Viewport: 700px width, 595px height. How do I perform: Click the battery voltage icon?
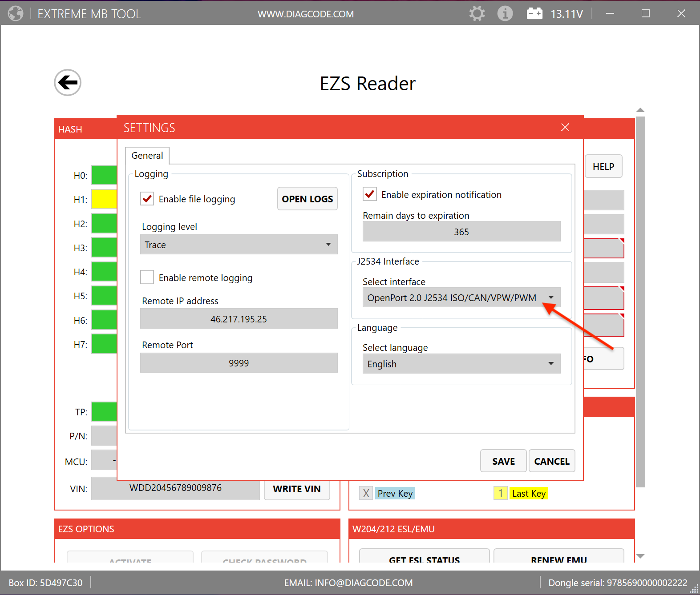(x=534, y=14)
